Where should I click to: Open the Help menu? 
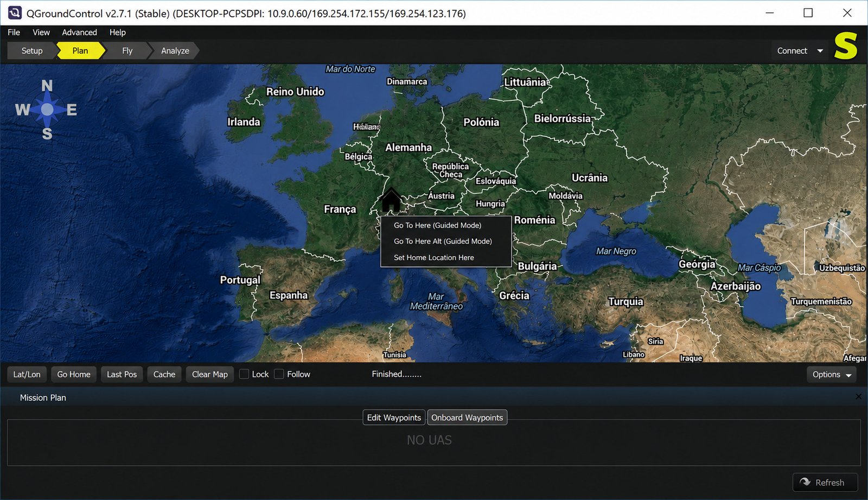coord(117,33)
